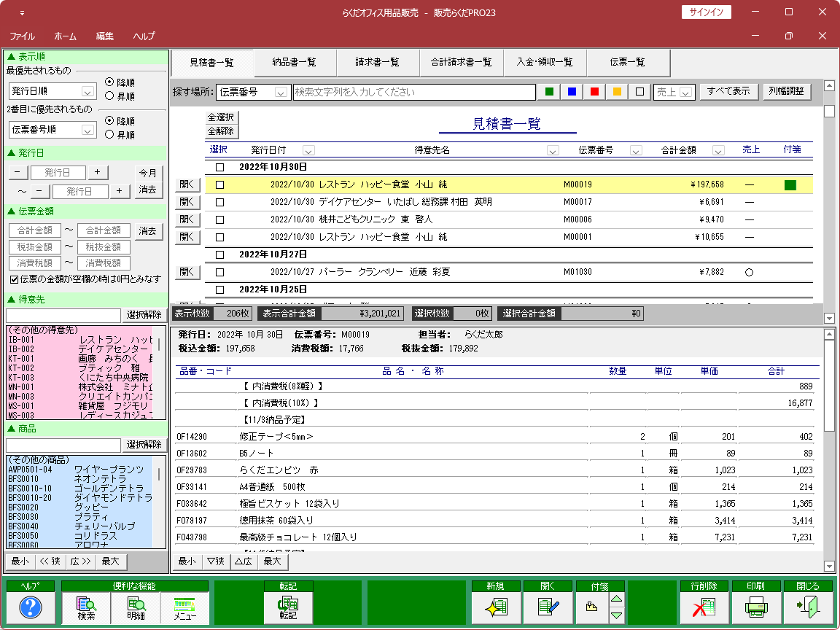Click the search text input field
Image resolution: width=840 pixels, height=630 pixels.
414,92
